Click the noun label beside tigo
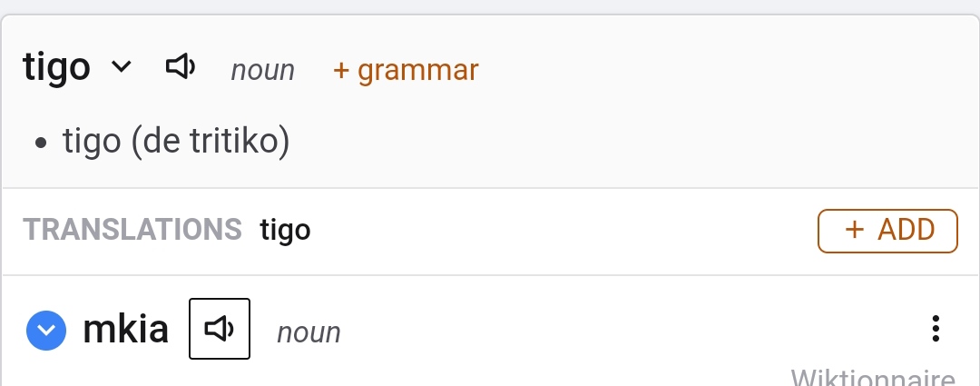 pos(262,70)
